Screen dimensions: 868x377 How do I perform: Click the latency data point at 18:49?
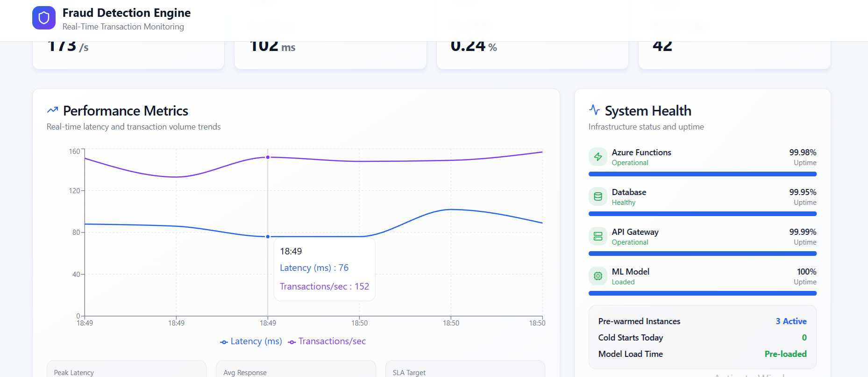[268, 237]
